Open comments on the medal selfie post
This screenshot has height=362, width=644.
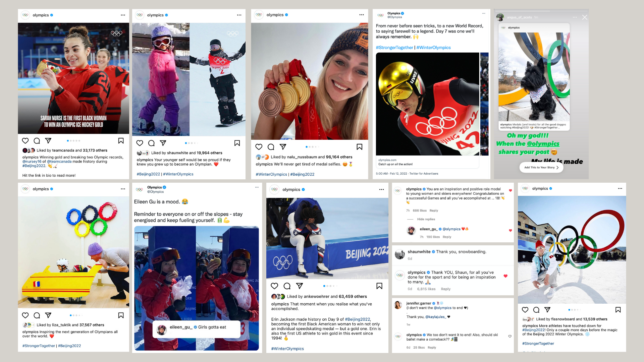pos(271,147)
